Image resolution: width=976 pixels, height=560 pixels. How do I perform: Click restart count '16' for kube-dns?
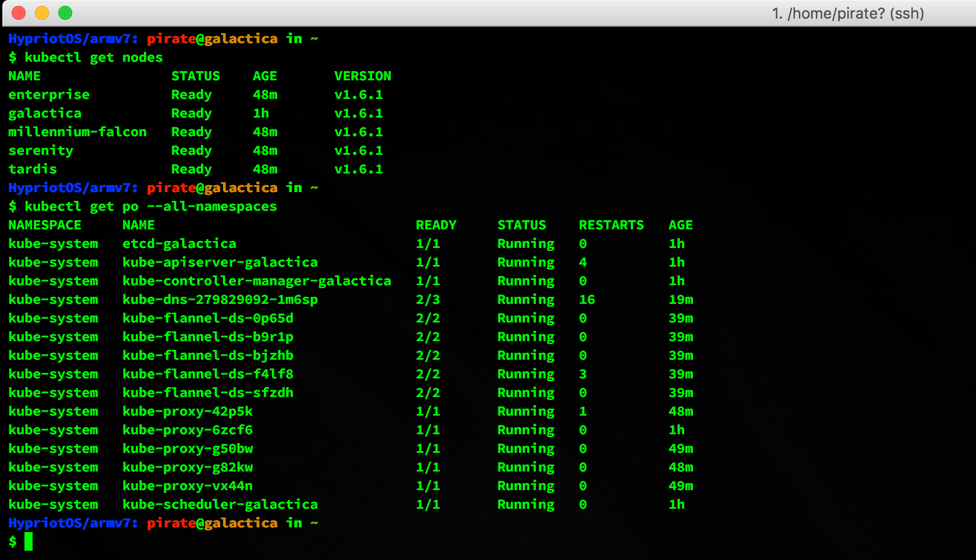pos(587,300)
